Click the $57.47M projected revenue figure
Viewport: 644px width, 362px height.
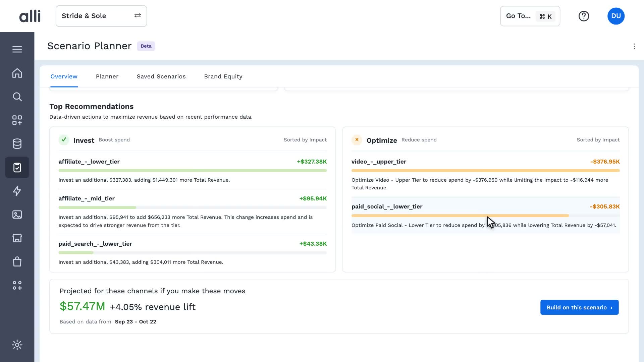(82, 306)
